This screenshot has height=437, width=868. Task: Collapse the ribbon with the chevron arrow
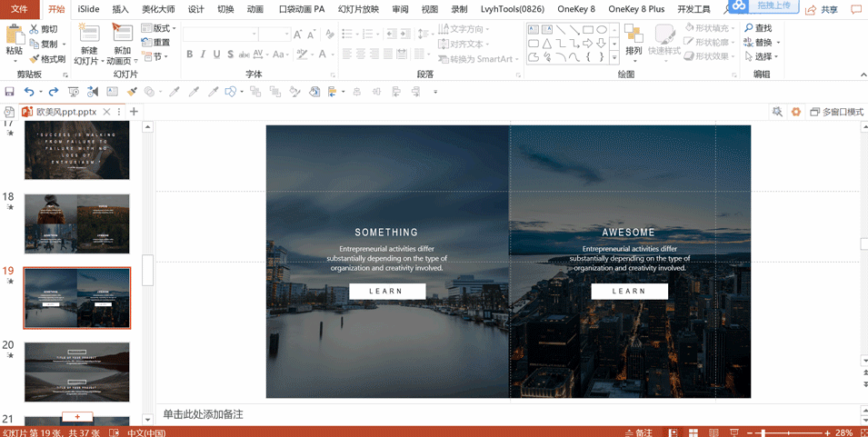click(x=863, y=74)
